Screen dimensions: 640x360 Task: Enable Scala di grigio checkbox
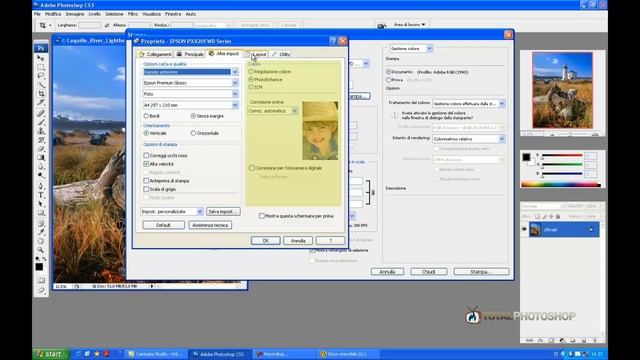[x=146, y=189]
